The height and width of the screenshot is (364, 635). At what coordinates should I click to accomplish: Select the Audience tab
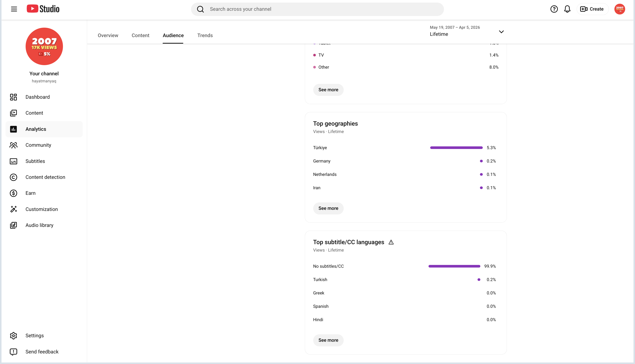173,35
